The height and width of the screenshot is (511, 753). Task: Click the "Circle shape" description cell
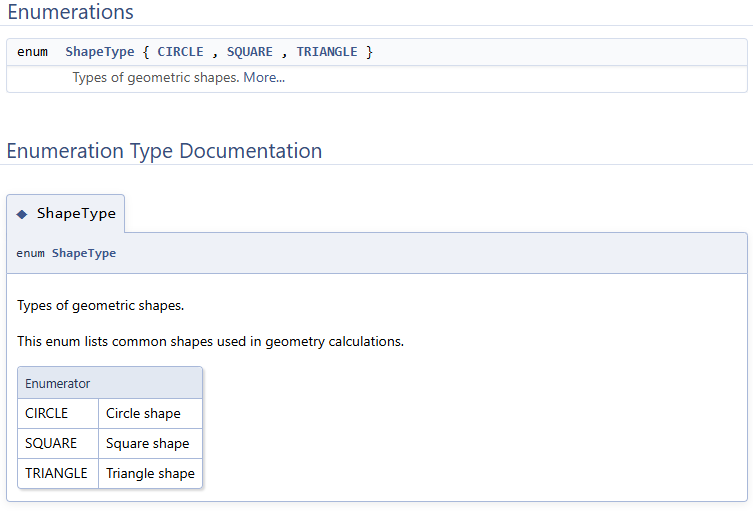(x=143, y=414)
